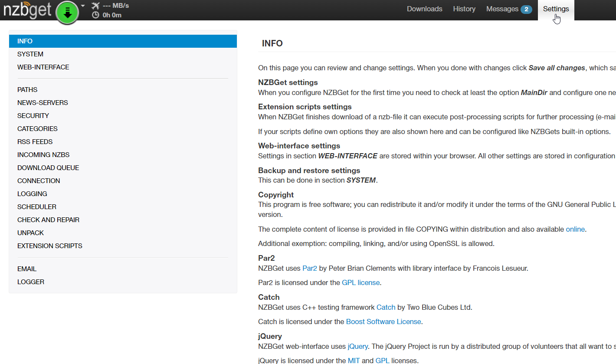Open the EXTENSION SCRIPTS section
The width and height of the screenshot is (616, 364).
click(x=123, y=246)
